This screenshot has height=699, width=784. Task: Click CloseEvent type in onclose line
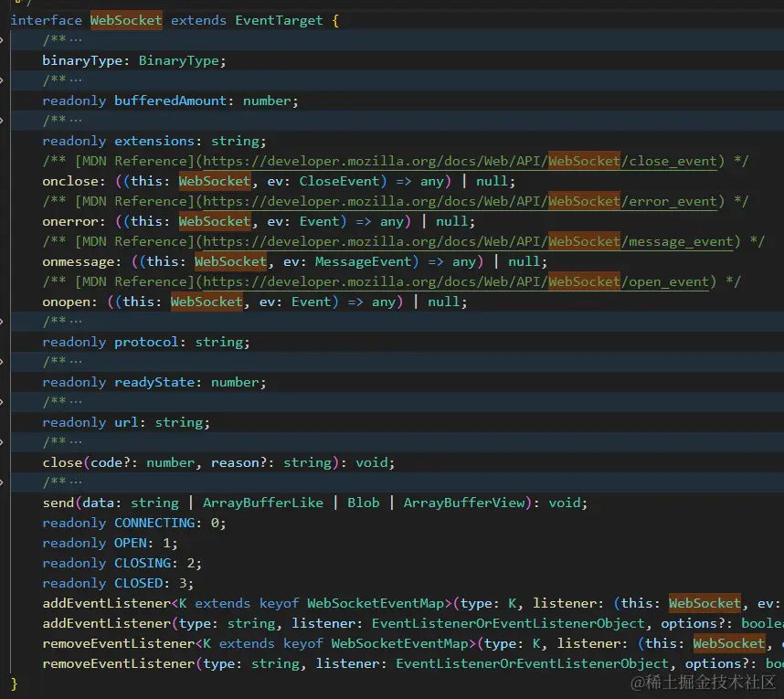click(x=339, y=182)
